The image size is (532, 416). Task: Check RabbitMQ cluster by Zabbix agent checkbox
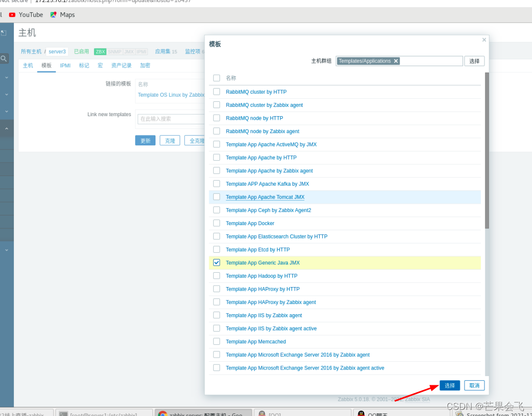pos(216,105)
